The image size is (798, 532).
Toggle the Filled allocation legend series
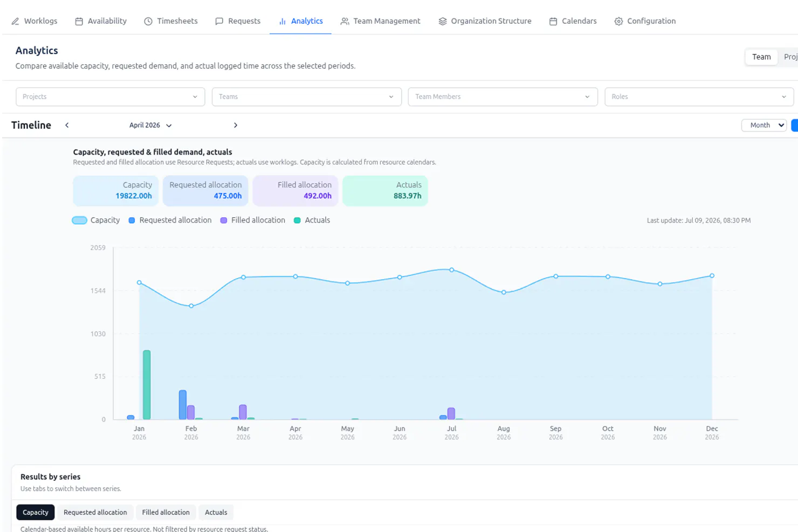253,220
